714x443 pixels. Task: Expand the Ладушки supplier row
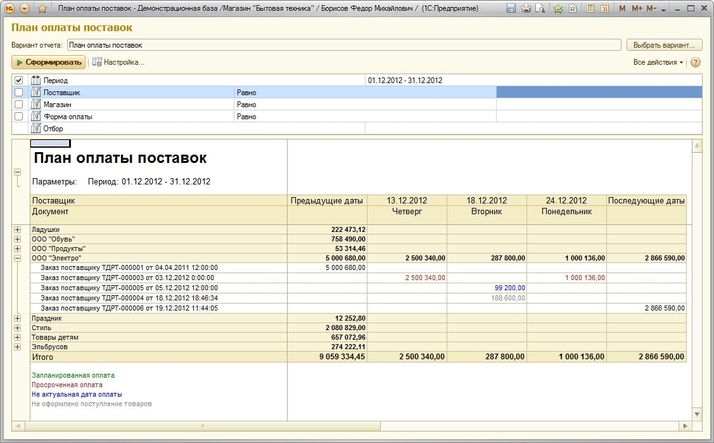(17, 230)
